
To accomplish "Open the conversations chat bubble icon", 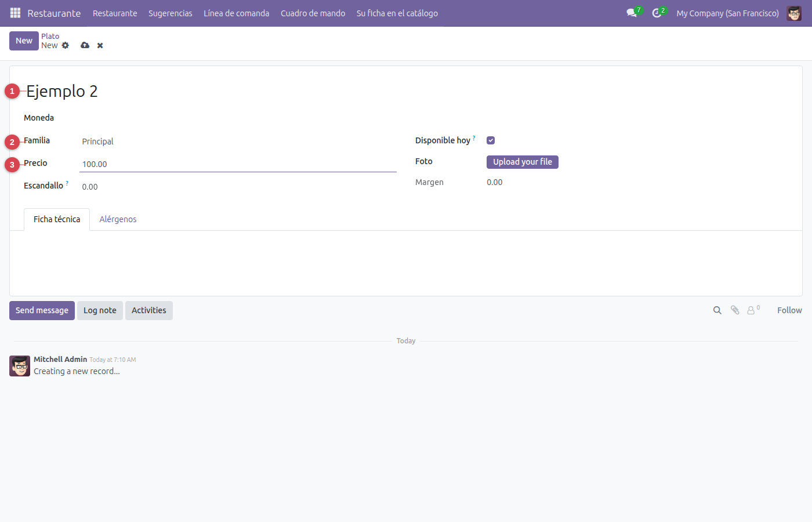I will 632,13.
